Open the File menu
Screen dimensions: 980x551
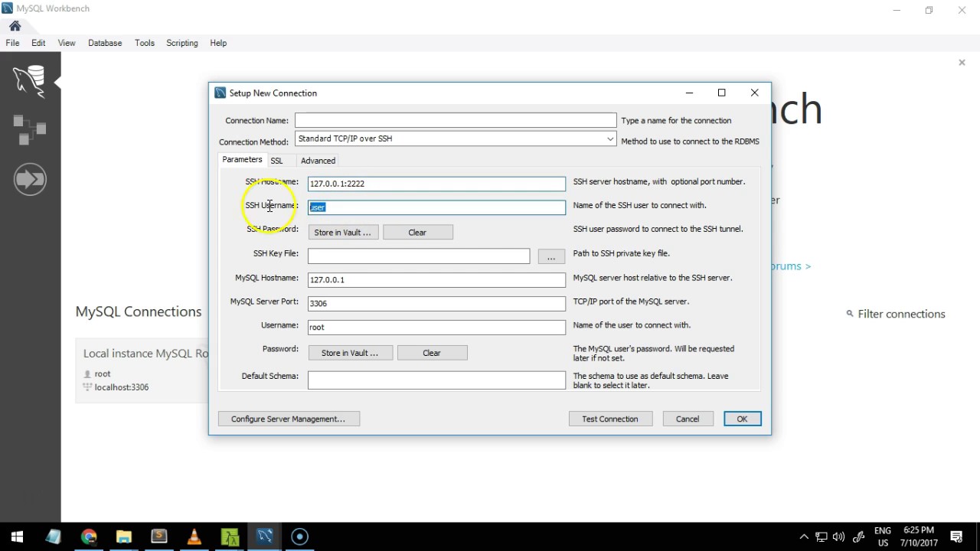[13, 43]
